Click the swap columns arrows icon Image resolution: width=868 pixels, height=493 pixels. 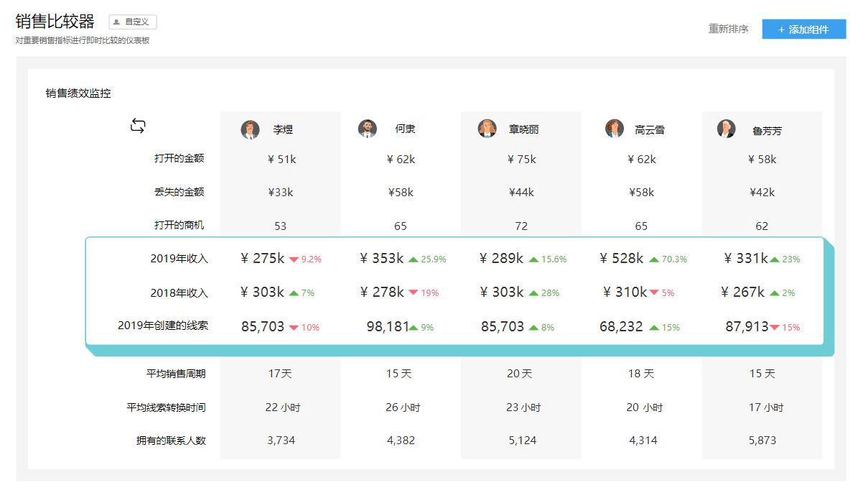pyautogui.click(x=138, y=126)
